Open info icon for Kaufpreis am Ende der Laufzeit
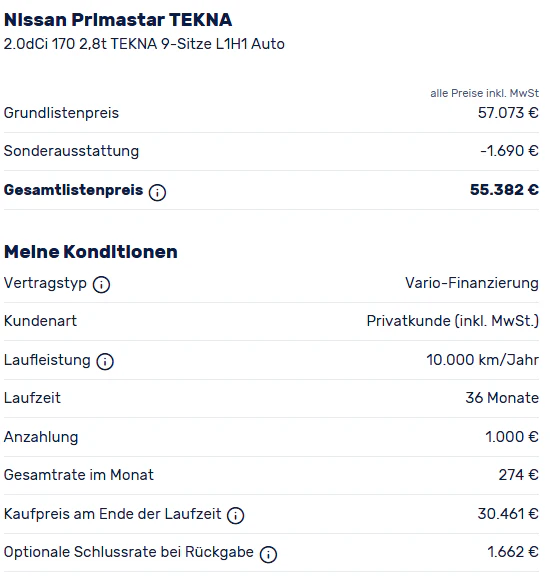The width and height of the screenshot is (550, 576). pyautogui.click(x=236, y=515)
